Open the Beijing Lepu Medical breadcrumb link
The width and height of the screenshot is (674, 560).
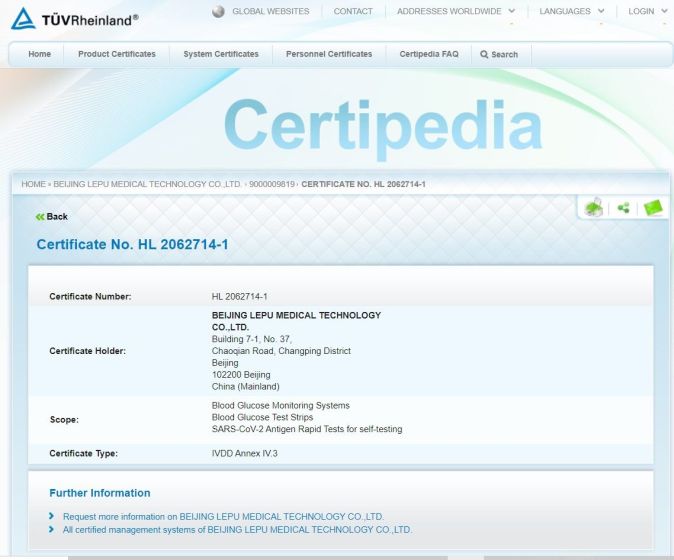click(x=147, y=184)
